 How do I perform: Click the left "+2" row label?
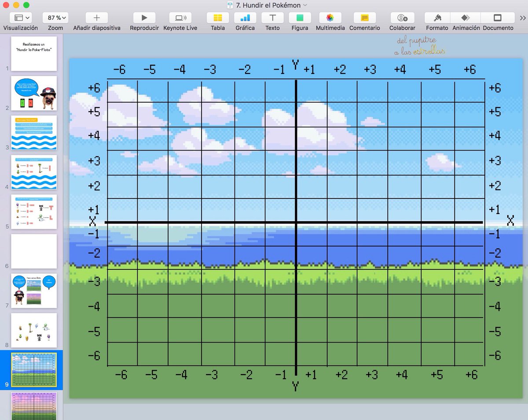pyautogui.click(x=94, y=185)
